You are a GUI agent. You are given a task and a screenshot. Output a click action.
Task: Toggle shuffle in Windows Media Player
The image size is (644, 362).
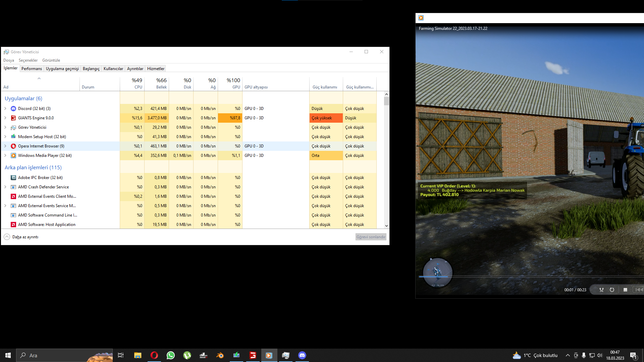tap(601, 290)
